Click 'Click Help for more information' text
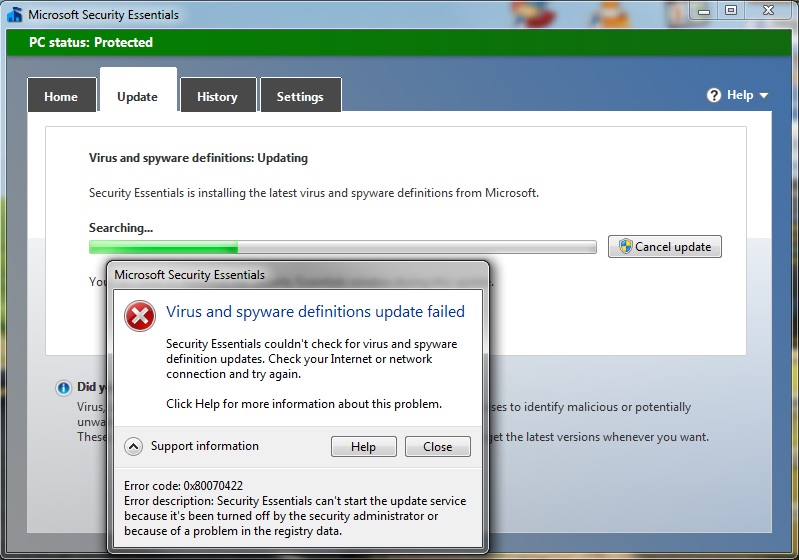The height and width of the screenshot is (560, 799). [304, 404]
